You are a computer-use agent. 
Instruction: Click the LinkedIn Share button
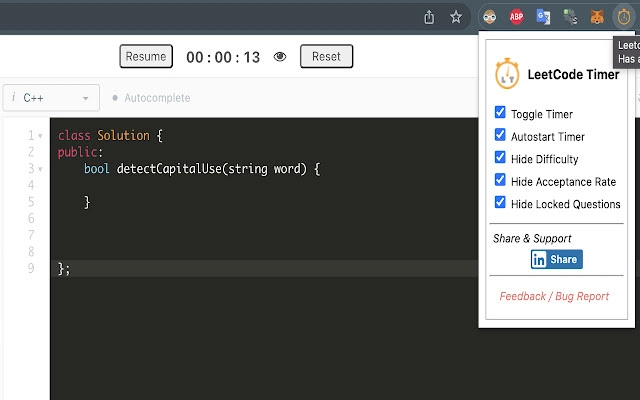(556, 259)
